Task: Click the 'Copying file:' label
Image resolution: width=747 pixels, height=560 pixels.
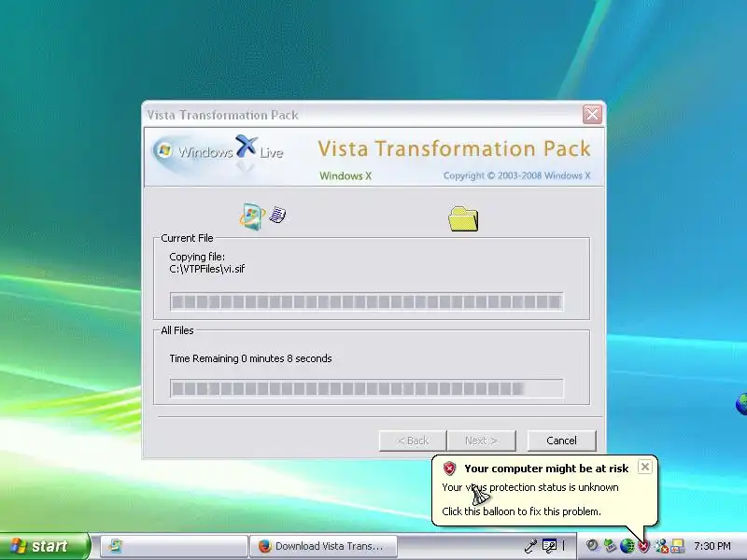Action: pyautogui.click(x=197, y=258)
